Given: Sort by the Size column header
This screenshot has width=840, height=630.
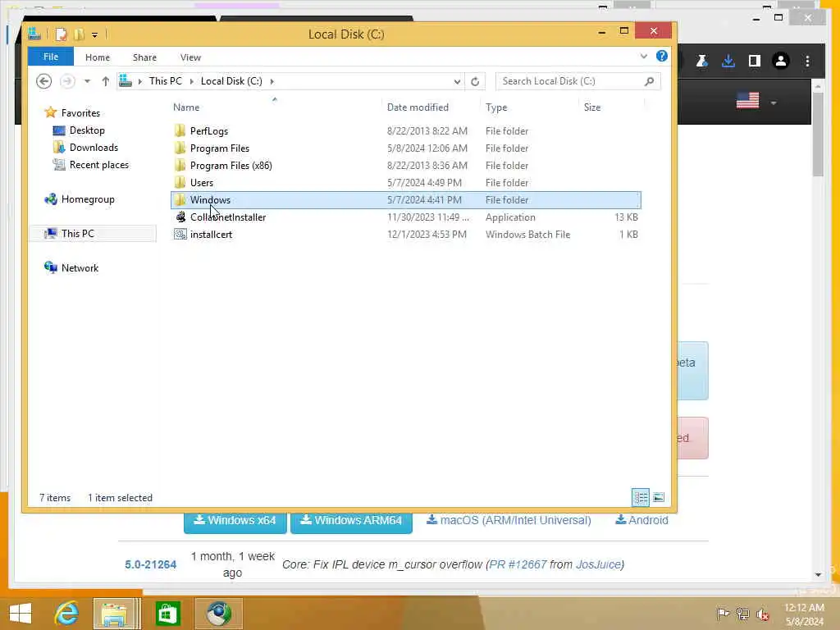Looking at the screenshot, I should click(592, 107).
